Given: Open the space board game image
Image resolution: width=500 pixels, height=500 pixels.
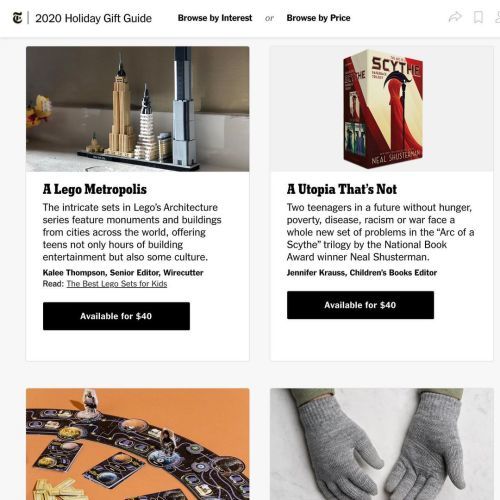Looking at the screenshot, I should (138, 444).
